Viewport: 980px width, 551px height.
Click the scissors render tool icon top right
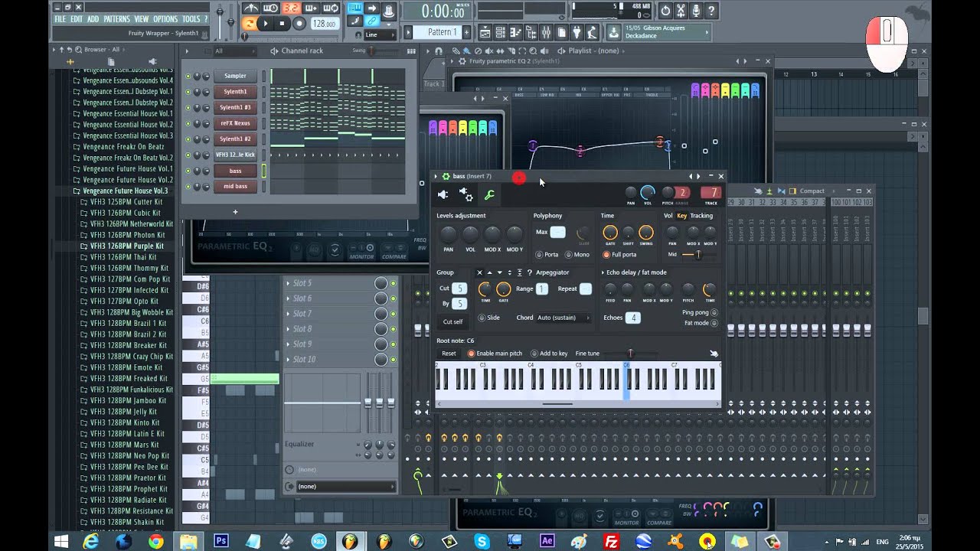coord(680,11)
